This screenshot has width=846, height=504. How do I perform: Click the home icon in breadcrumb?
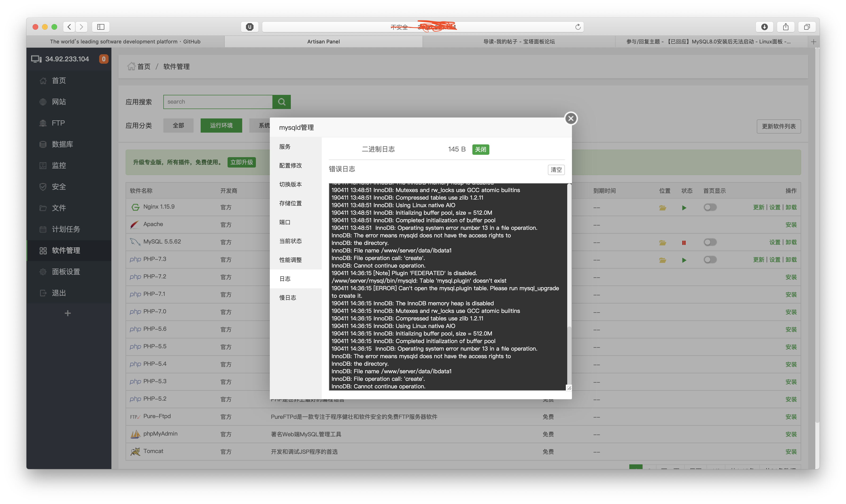(x=131, y=66)
